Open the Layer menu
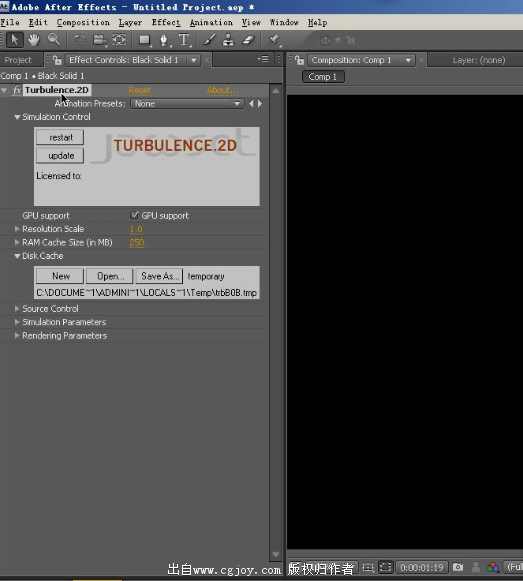The height and width of the screenshot is (581, 523). pos(130,22)
